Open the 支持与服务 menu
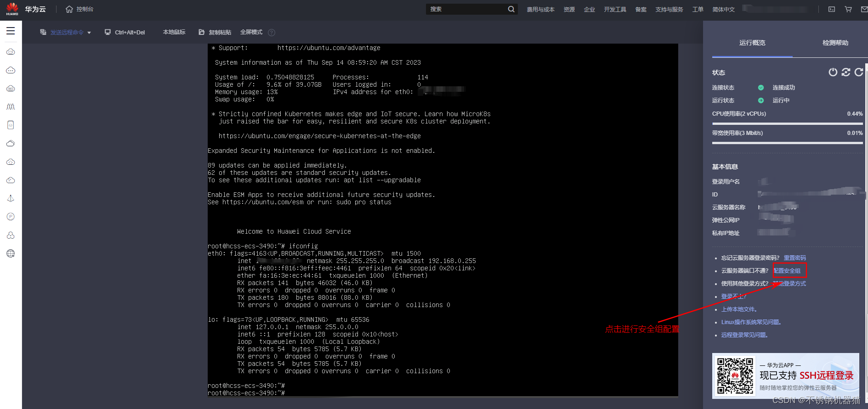868x409 pixels. pyautogui.click(x=669, y=10)
